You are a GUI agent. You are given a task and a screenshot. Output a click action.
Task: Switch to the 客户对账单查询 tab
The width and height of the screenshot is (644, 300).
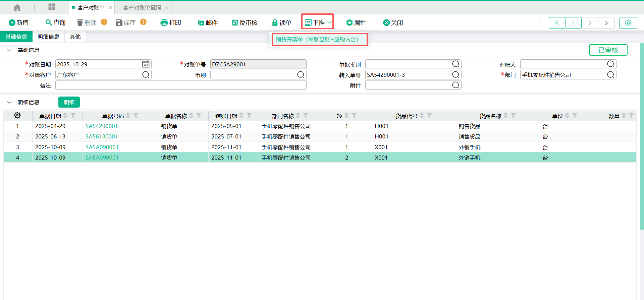142,7
